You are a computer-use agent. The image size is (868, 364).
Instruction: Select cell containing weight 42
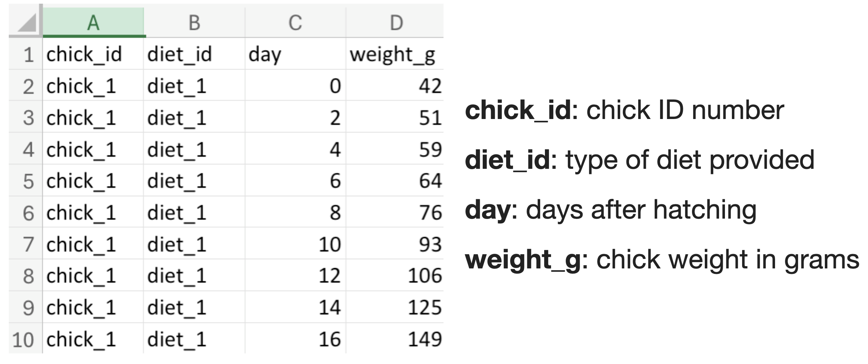(394, 86)
